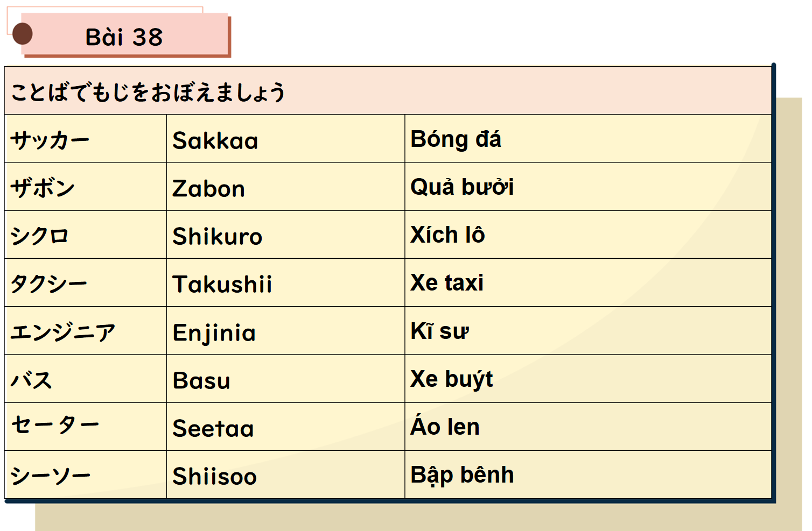Screen dimensions: 812x531
Task: Select the meaning "Quả bưởi"
Action: [462, 187]
